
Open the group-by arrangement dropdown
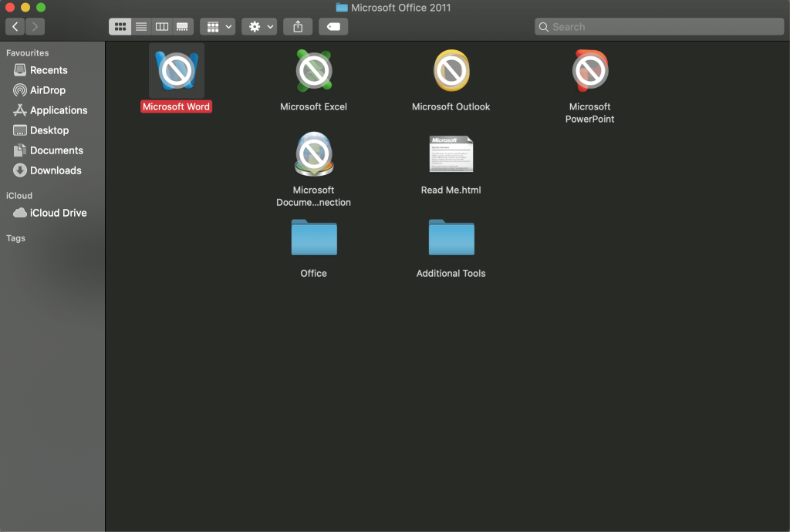click(x=218, y=27)
